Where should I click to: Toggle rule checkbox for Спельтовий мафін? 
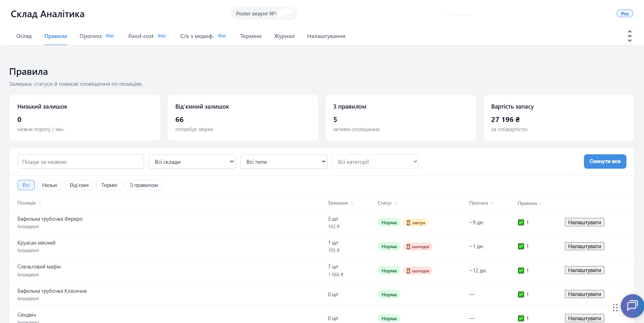coord(521,271)
